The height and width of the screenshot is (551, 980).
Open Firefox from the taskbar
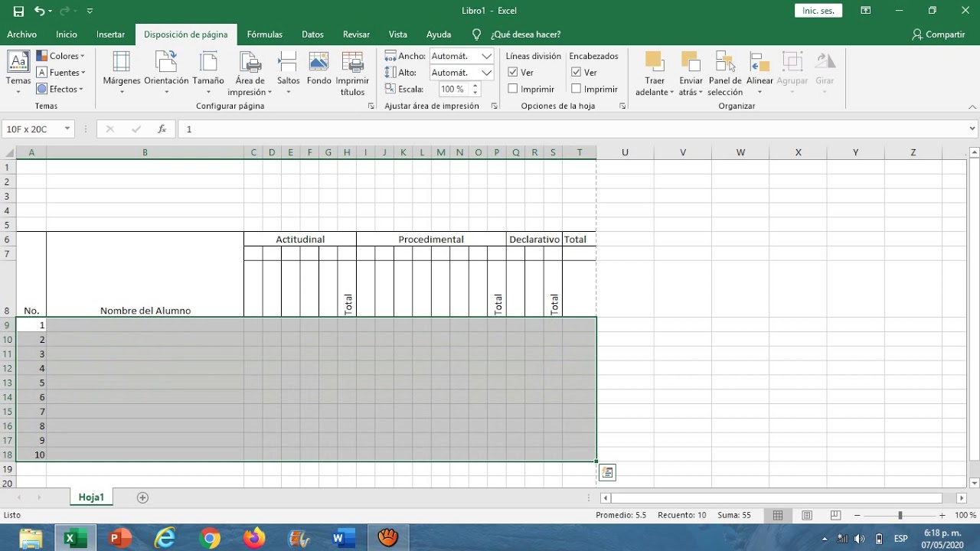point(254,539)
